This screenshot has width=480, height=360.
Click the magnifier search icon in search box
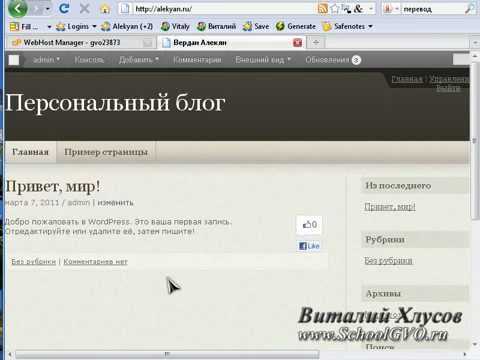point(469,9)
